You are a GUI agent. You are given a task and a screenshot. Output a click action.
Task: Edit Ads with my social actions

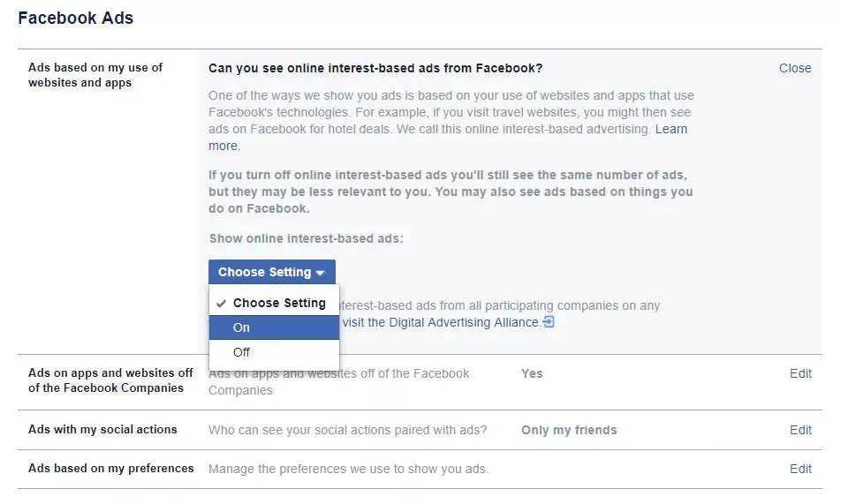click(x=800, y=430)
